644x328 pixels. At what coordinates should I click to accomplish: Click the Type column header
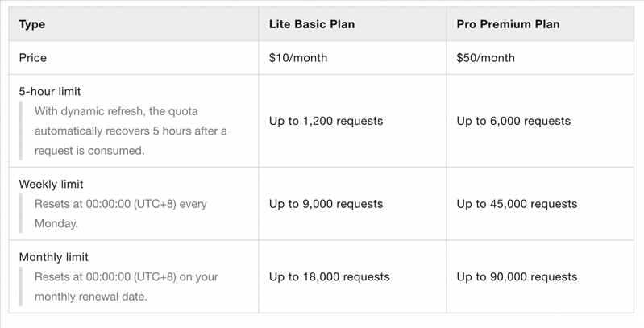(x=32, y=24)
